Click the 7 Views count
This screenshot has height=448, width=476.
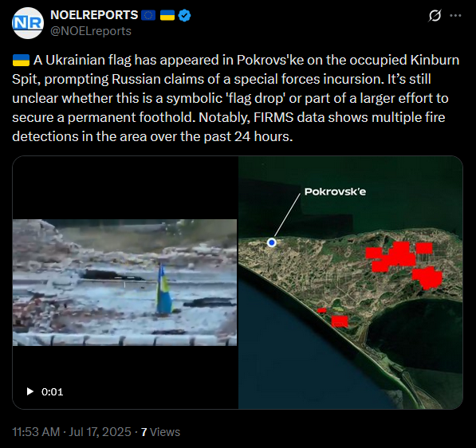160,432
